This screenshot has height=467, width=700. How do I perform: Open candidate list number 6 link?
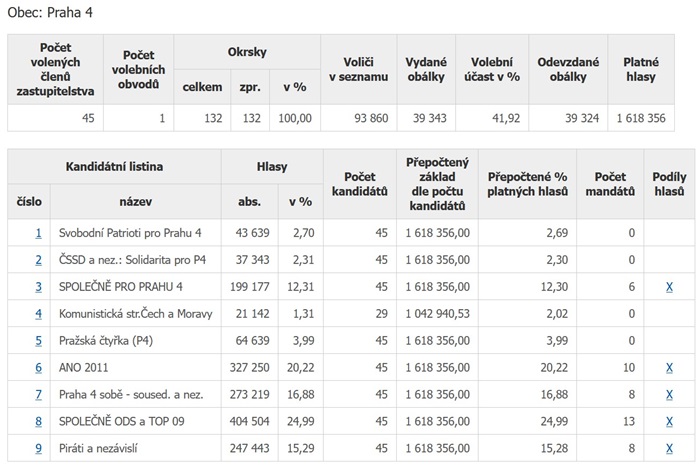click(x=38, y=367)
